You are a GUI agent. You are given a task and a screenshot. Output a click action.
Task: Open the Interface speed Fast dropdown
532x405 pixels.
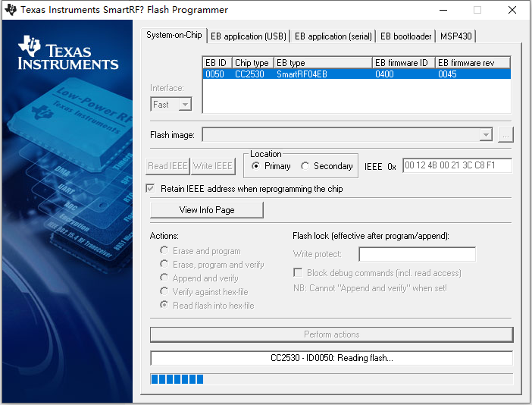(x=171, y=104)
